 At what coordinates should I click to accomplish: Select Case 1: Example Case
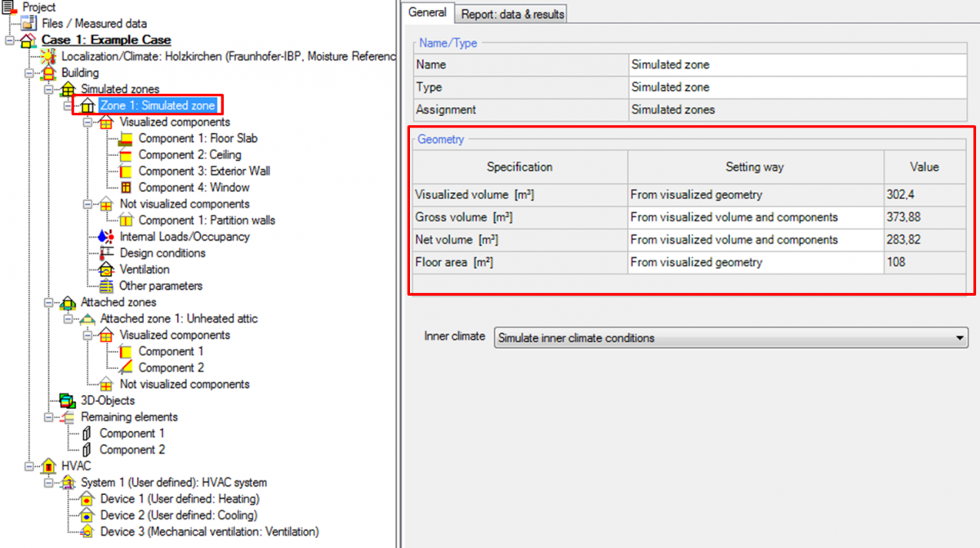pyautogui.click(x=106, y=39)
